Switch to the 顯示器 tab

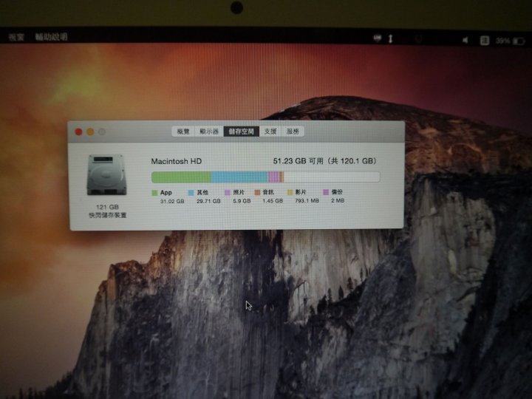(x=209, y=132)
